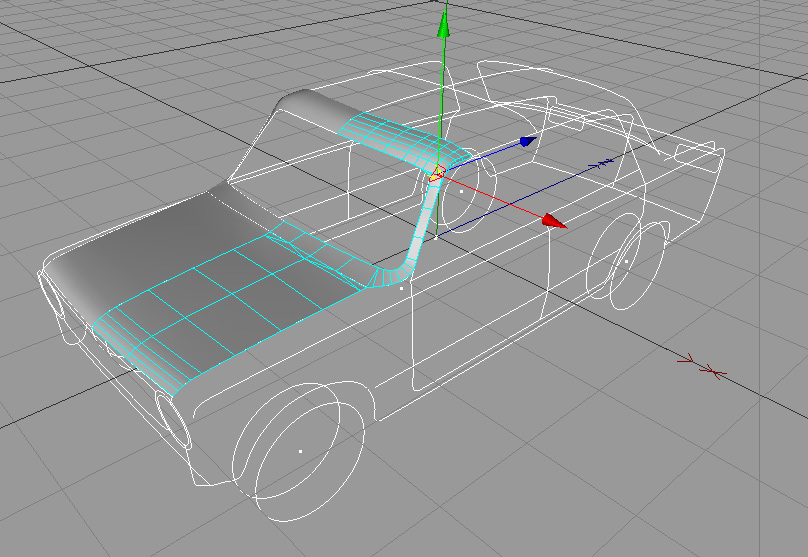Select the rear wheel center point
Screen dimensions: 808x557
click(626, 262)
